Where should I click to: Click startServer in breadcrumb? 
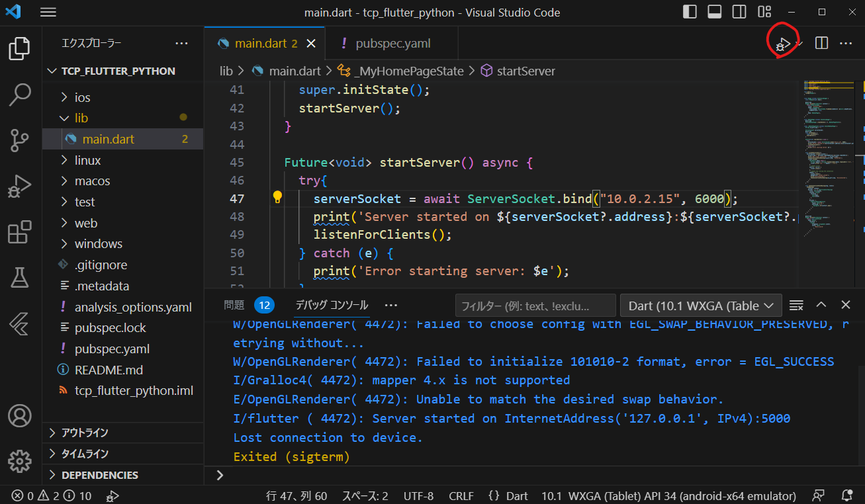coord(525,71)
